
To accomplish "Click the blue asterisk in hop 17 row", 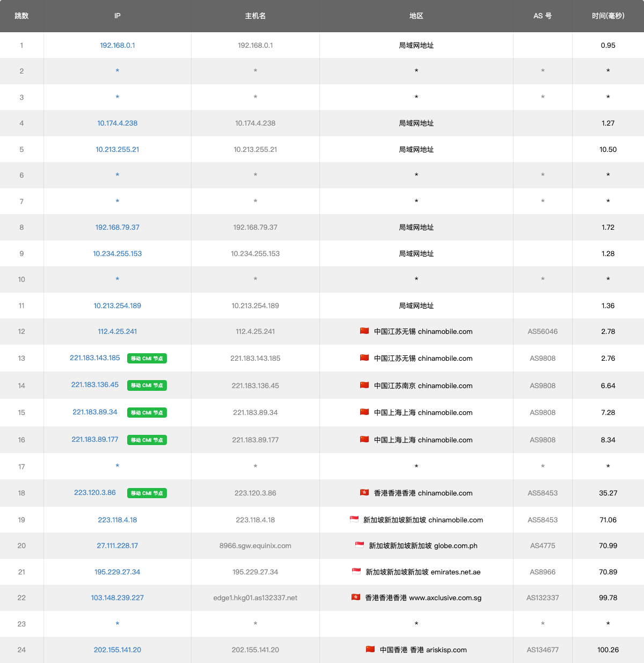I will click(x=118, y=467).
